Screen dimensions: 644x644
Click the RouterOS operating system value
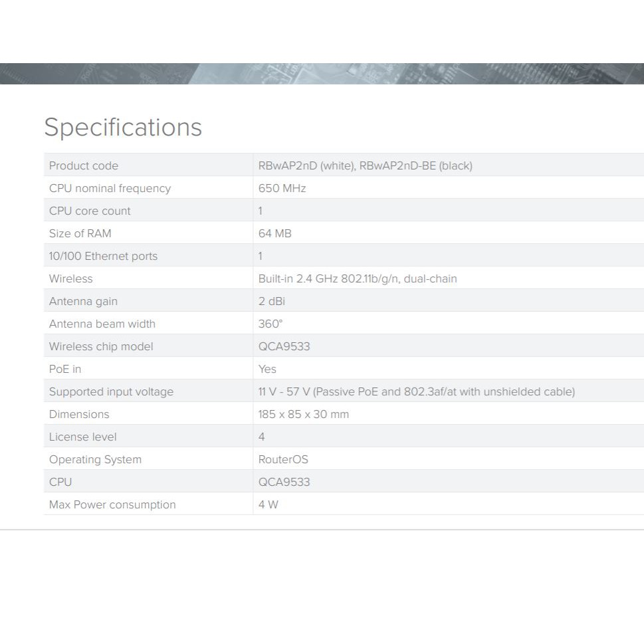click(283, 459)
